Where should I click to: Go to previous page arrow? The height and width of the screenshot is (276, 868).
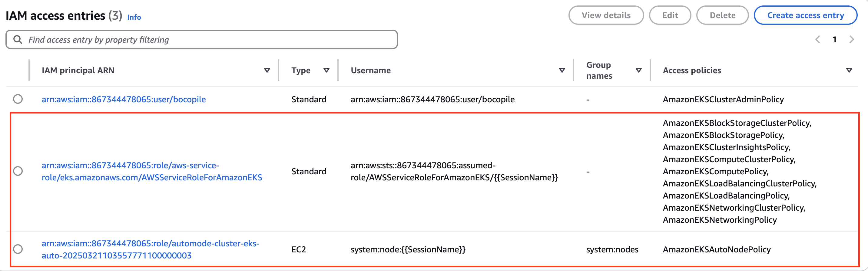click(818, 40)
